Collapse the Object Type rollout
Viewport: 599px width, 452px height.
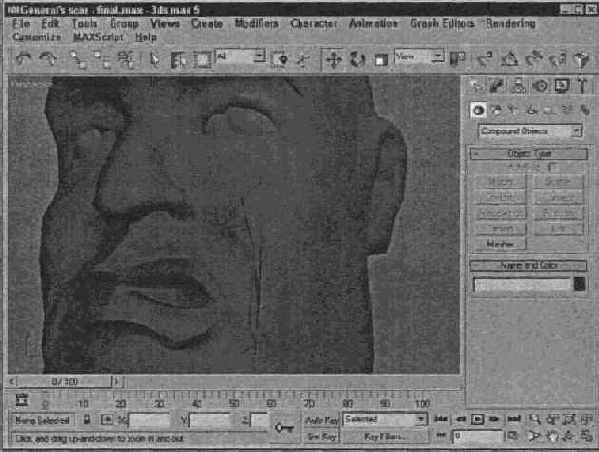coord(529,154)
